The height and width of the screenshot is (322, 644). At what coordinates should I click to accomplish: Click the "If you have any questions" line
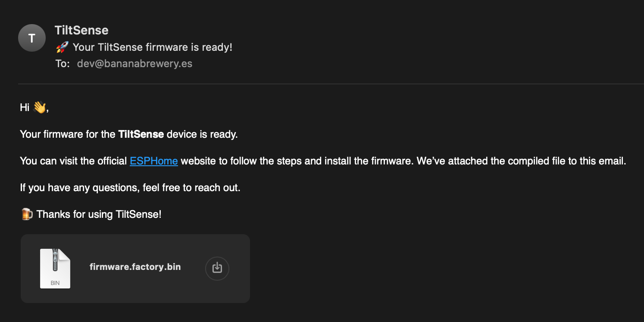tap(130, 188)
